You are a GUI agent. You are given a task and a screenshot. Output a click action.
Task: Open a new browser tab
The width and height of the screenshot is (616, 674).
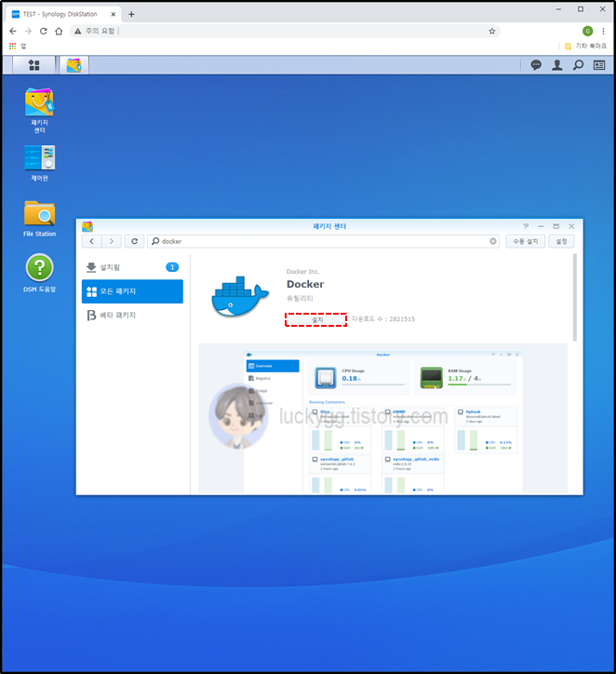tap(131, 14)
